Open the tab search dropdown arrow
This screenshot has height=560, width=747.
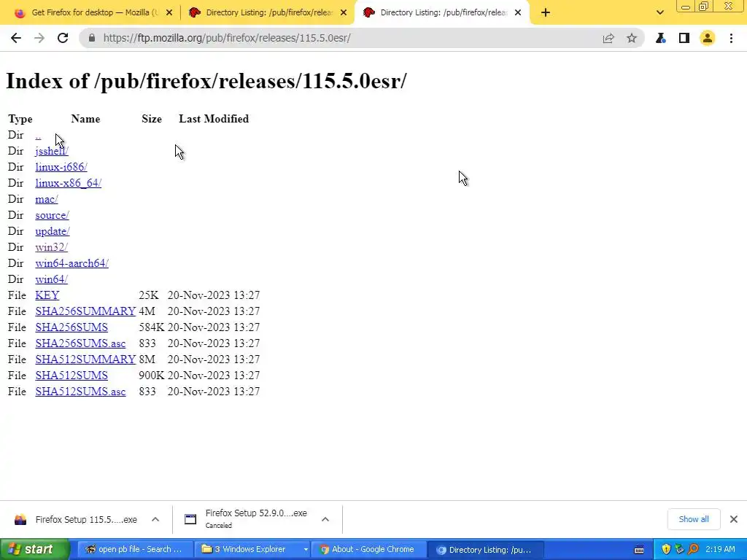click(659, 13)
